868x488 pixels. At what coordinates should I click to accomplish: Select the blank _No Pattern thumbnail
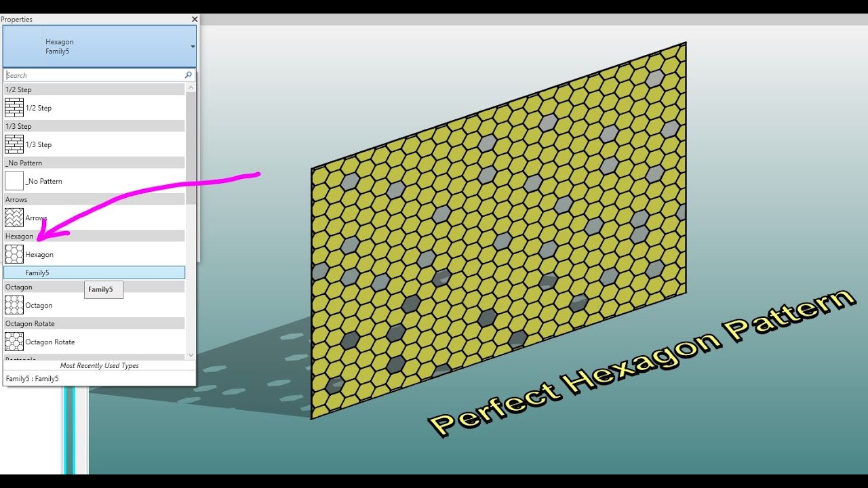tap(14, 181)
